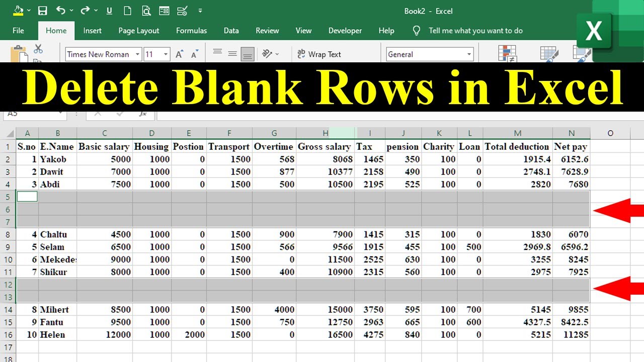Click the Home tab
The height and width of the screenshot is (362, 644).
coord(56,31)
